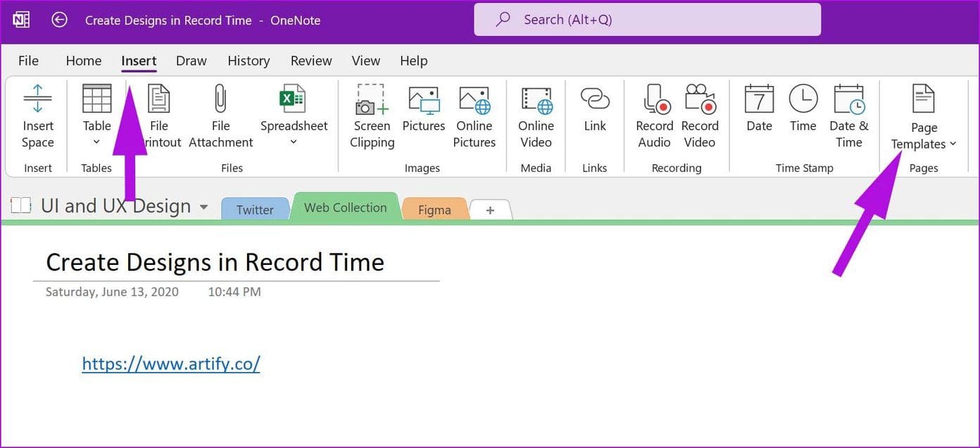Expand the UI and UX Design notebook list
The width and height of the screenshot is (980, 448).
coord(203,206)
